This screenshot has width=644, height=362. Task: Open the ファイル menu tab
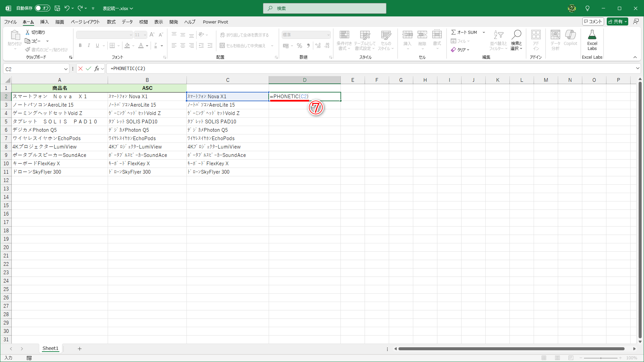[x=10, y=22]
